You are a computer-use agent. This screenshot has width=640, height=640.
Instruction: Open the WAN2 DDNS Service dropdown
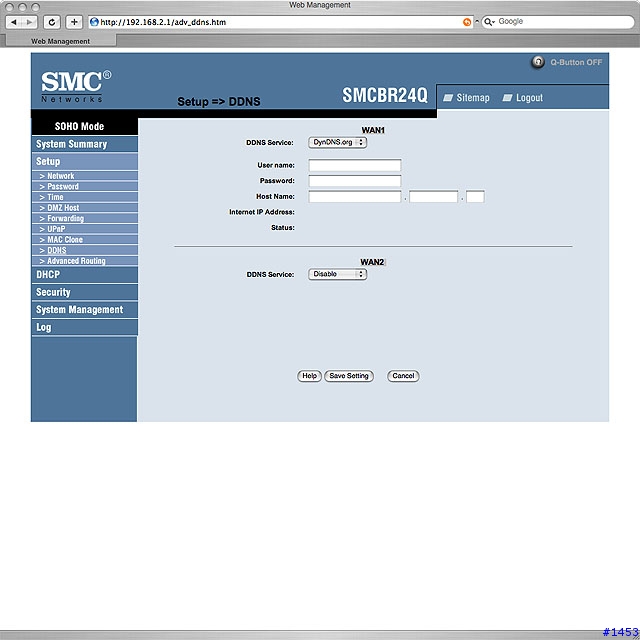[338, 274]
